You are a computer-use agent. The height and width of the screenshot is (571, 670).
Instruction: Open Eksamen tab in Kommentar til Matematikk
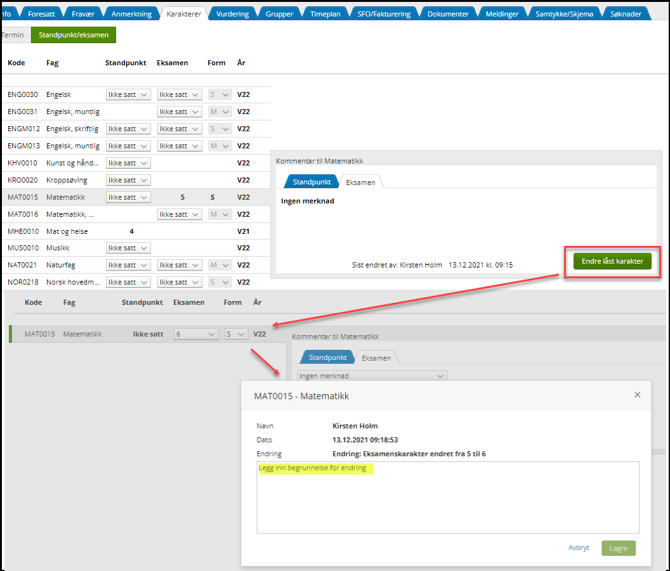(x=360, y=182)
